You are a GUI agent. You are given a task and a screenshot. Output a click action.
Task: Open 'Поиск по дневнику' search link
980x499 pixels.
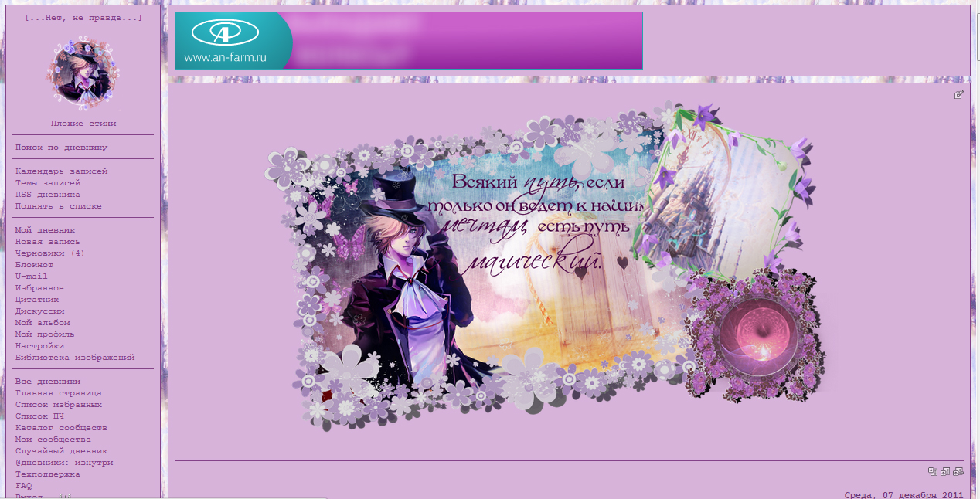coord(61,147)
